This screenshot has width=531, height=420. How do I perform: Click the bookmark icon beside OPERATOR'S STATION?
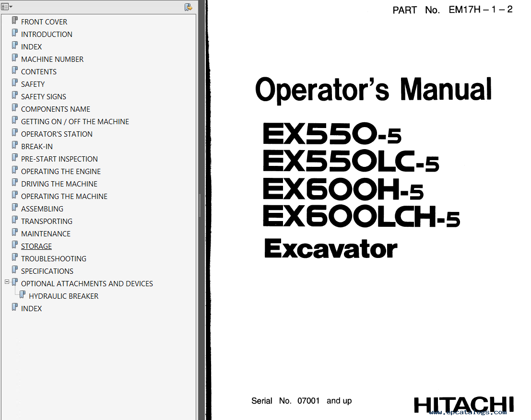pos(14,133)
